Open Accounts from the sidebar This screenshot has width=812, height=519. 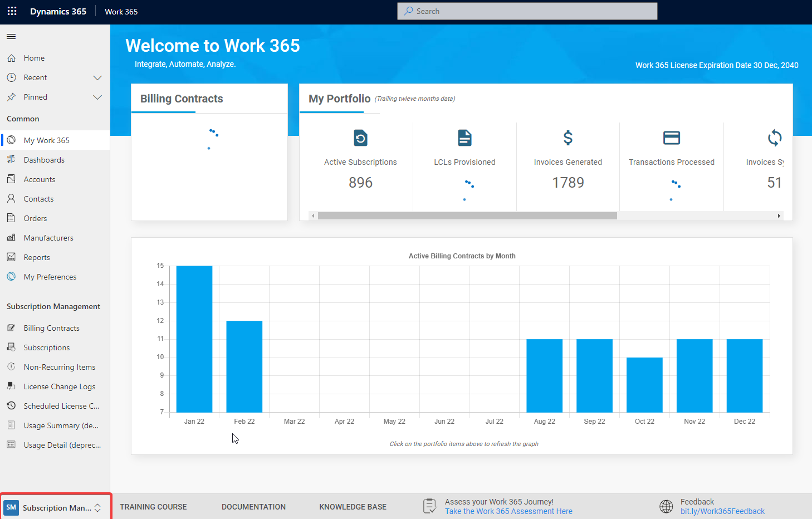coord(40,179)
